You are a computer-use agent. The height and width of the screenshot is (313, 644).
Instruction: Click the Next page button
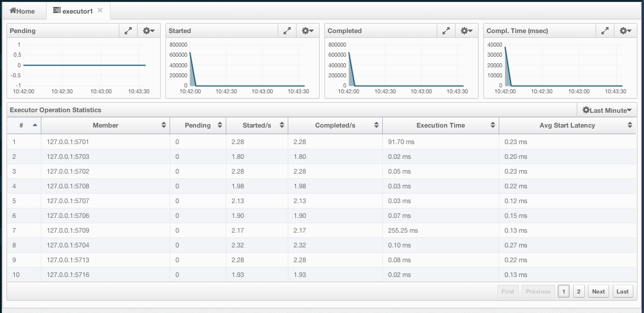pyautogui.click(x=599, y=291)
